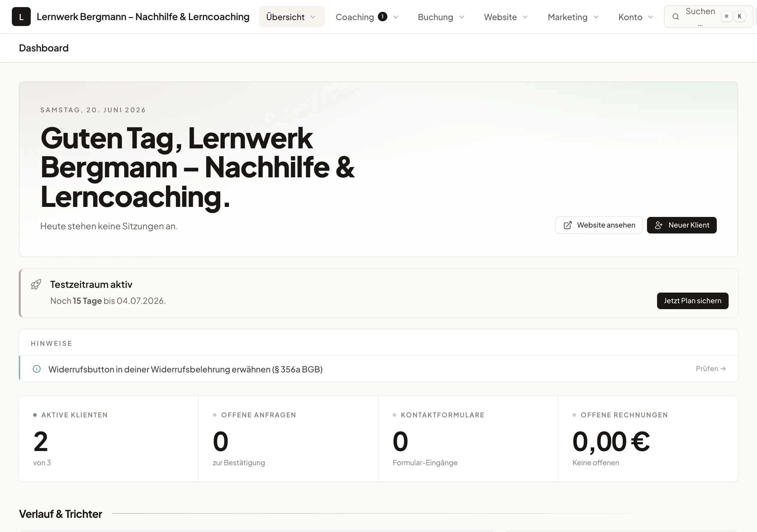Open the Übersicht navigation item
Screen dimensions: 757x532
[x=292, y=17]
